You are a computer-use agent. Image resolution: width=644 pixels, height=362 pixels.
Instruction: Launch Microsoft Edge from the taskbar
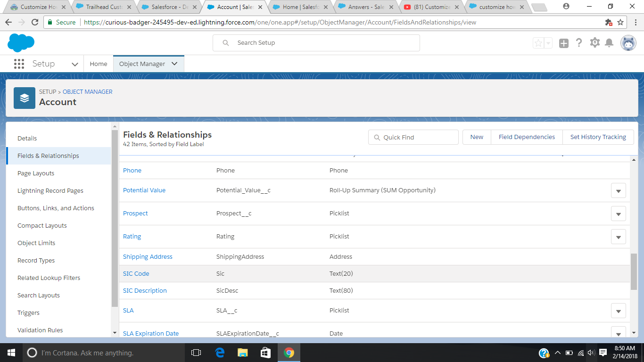[x=219, y=353]
